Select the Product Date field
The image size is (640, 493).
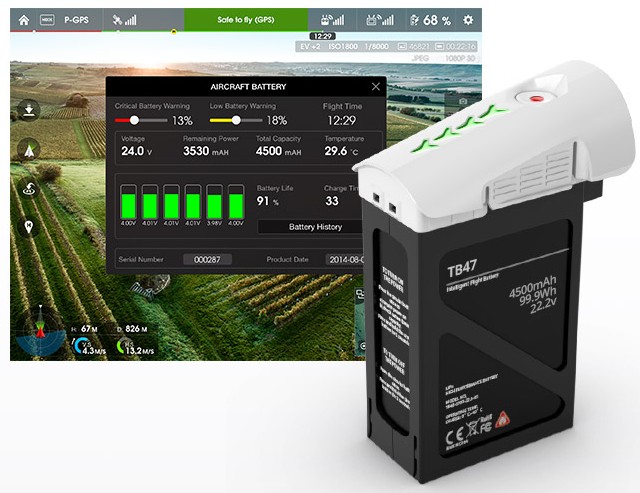344,259
